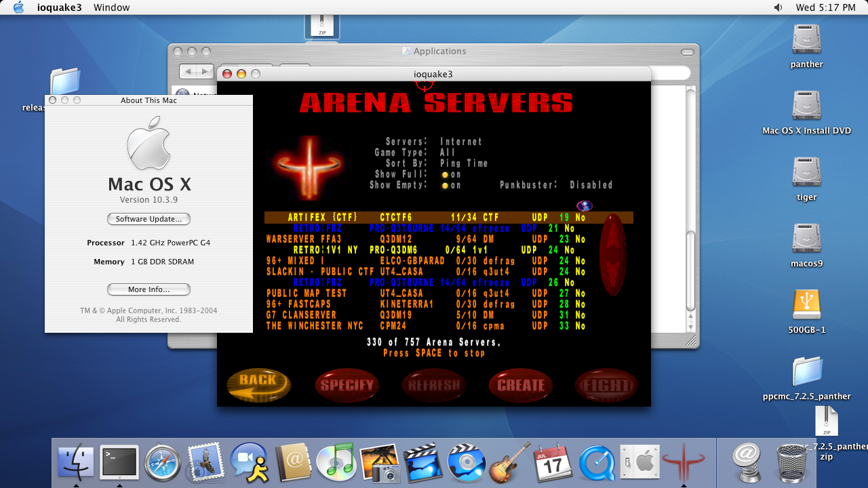Click the Back arrow button in Arena Servers
This screenshot has height=488, width=868.
pos(258,384)
